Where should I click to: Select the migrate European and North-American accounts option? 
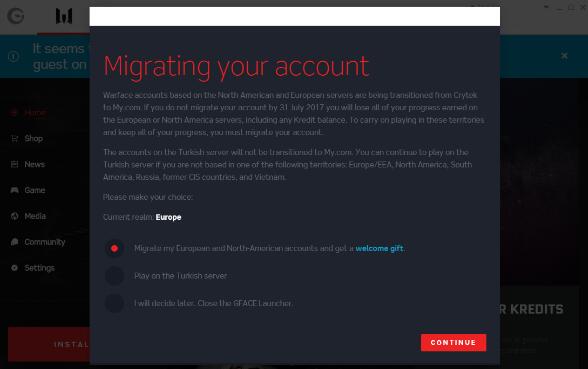click(x=114, y=248)
